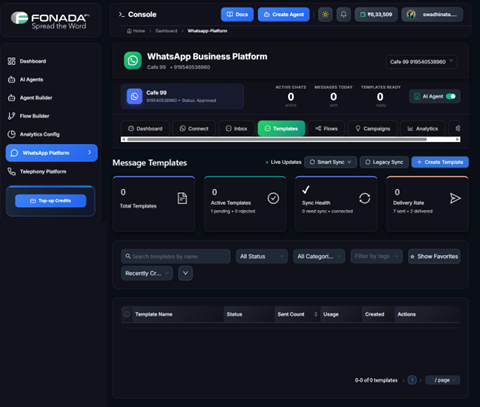Select WhatsApp Platform in the sidebar
This screenshot has height=407, width=480.
[x=52, y=153]
